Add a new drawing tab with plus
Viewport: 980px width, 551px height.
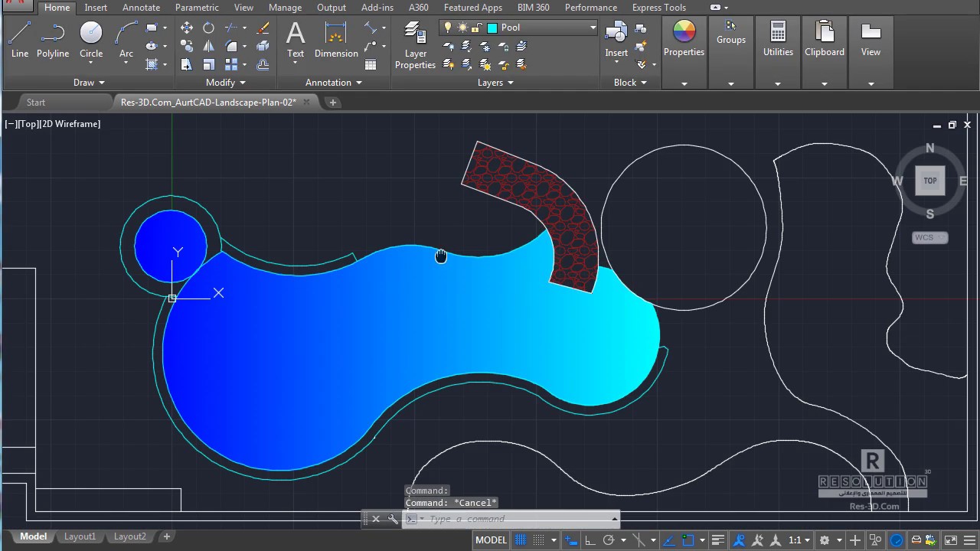(x=332, y=102)
